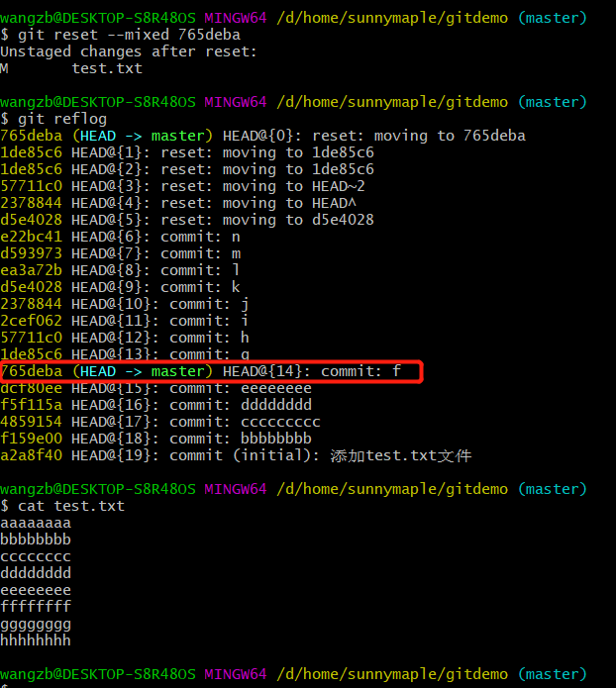
Task: Click commit hash f5f115a
Action: 31,405
